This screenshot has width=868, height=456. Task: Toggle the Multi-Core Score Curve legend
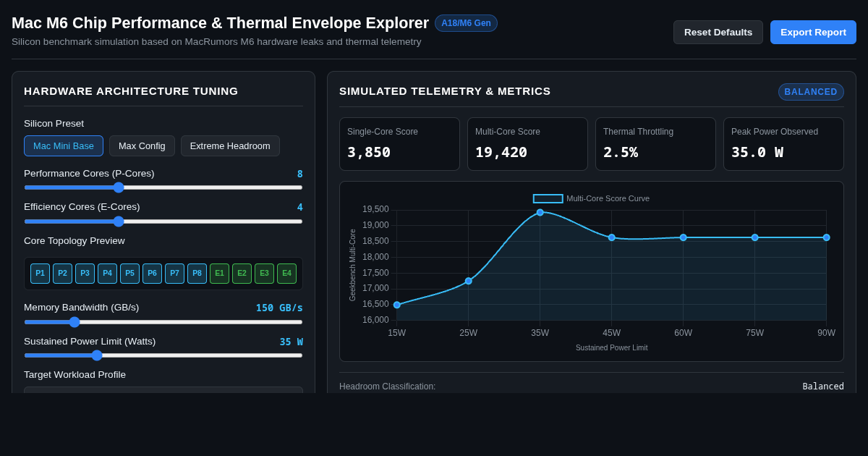tap(592, 198)
